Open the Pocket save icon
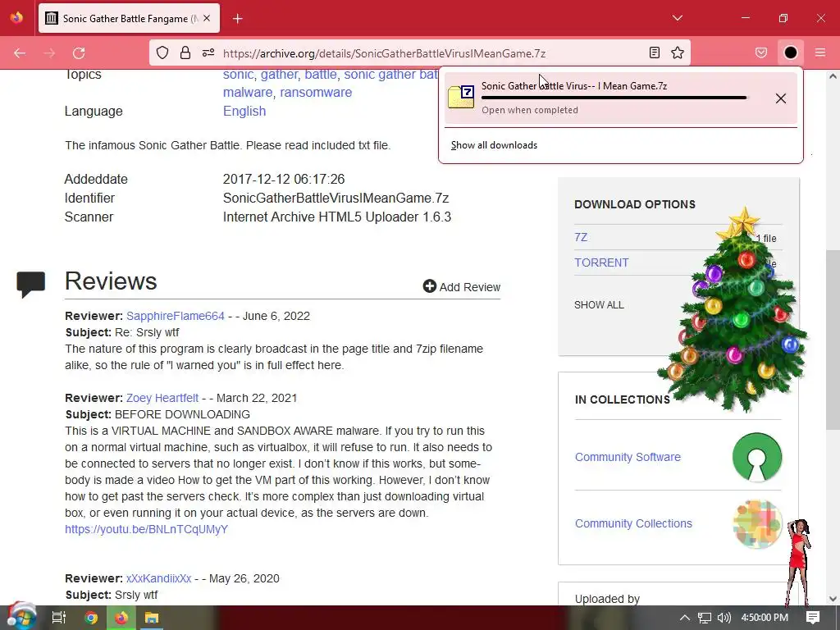Viewport: 840px width, 630px height. [x=760, y=52]
